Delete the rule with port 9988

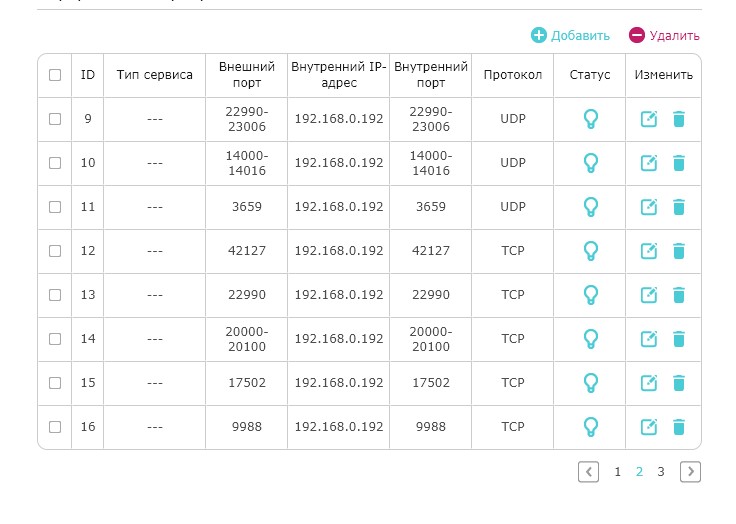[x=679, y=427]
